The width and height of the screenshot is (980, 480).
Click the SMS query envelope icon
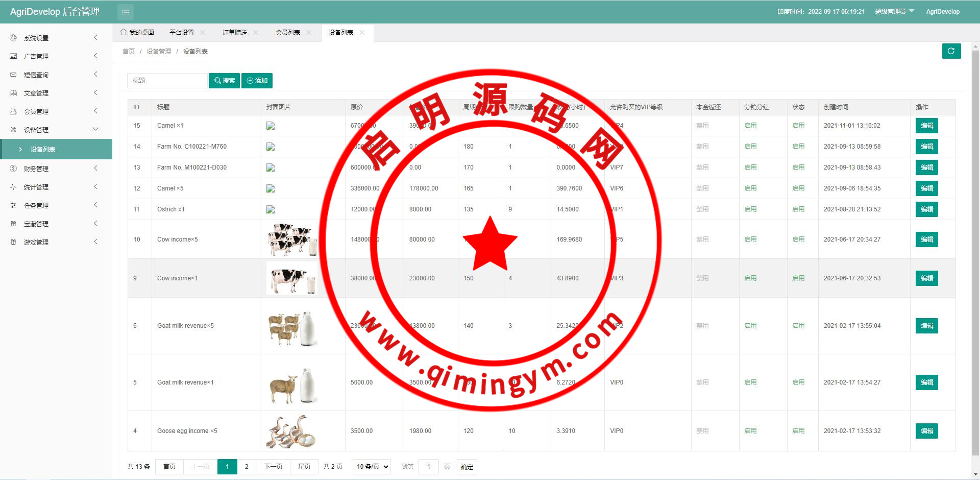tap(13, 75)
